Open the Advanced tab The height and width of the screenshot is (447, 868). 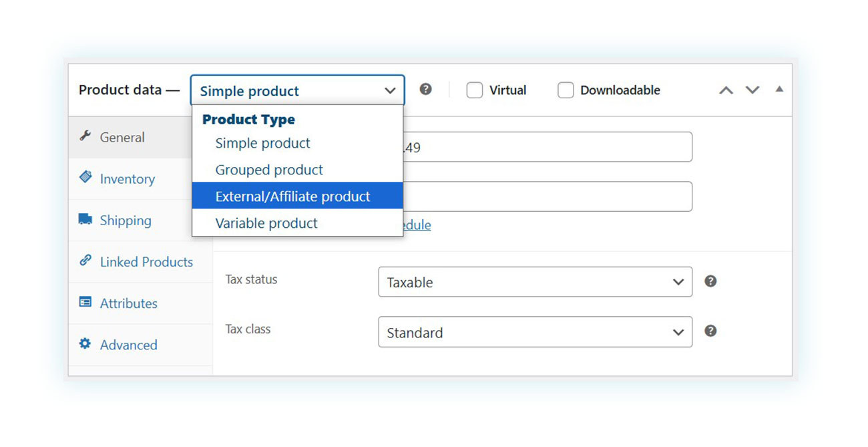140,344
